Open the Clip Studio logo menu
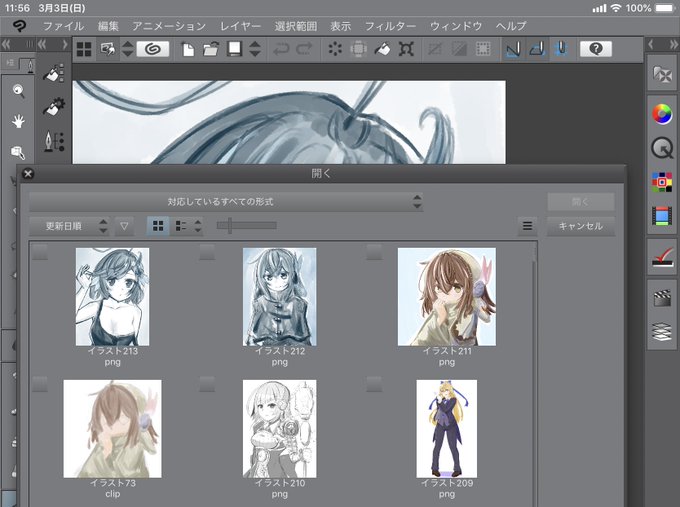Image resolution: width=680 pixels, height=507 pixels. 19,26
